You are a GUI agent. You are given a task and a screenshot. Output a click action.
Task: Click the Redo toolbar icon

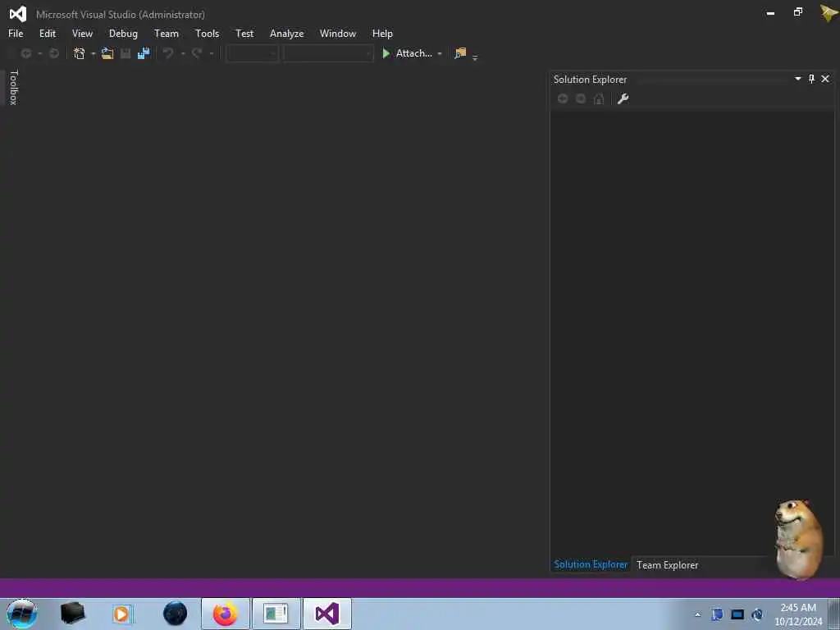[x=197, y=53]
